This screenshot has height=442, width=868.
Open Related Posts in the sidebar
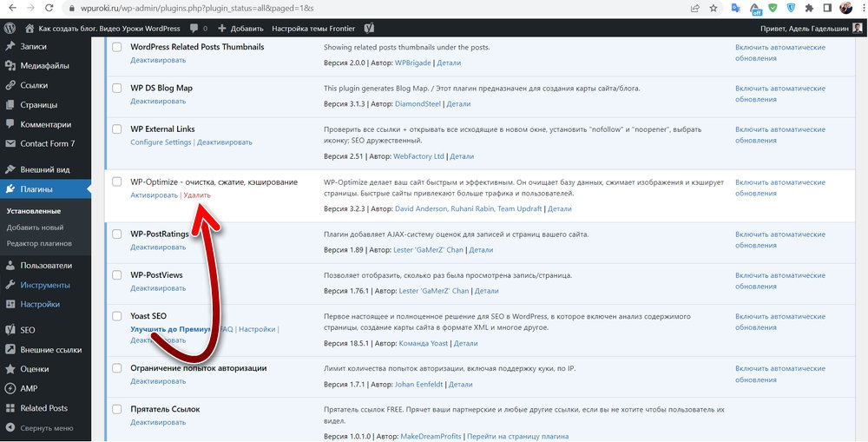(x=45, y=408)
